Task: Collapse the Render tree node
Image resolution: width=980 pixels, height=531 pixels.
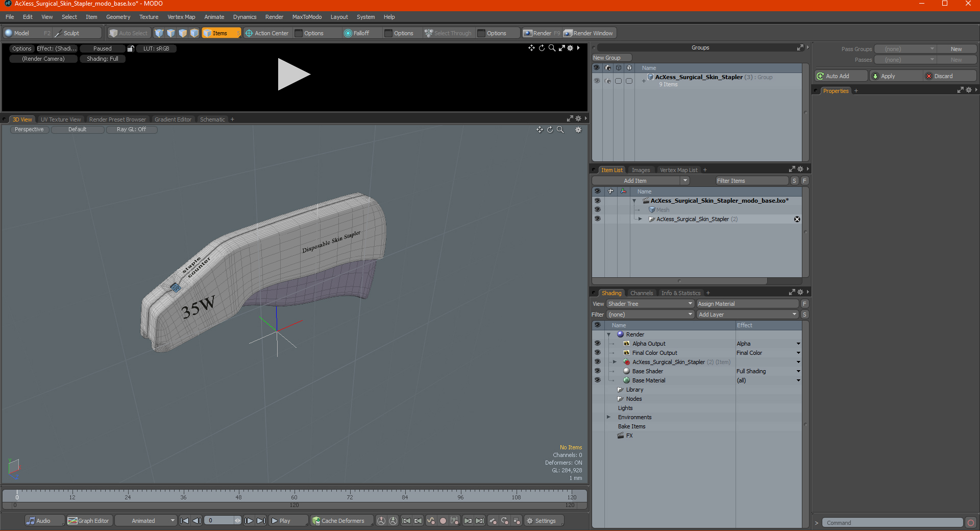Action: pos(609,335)
